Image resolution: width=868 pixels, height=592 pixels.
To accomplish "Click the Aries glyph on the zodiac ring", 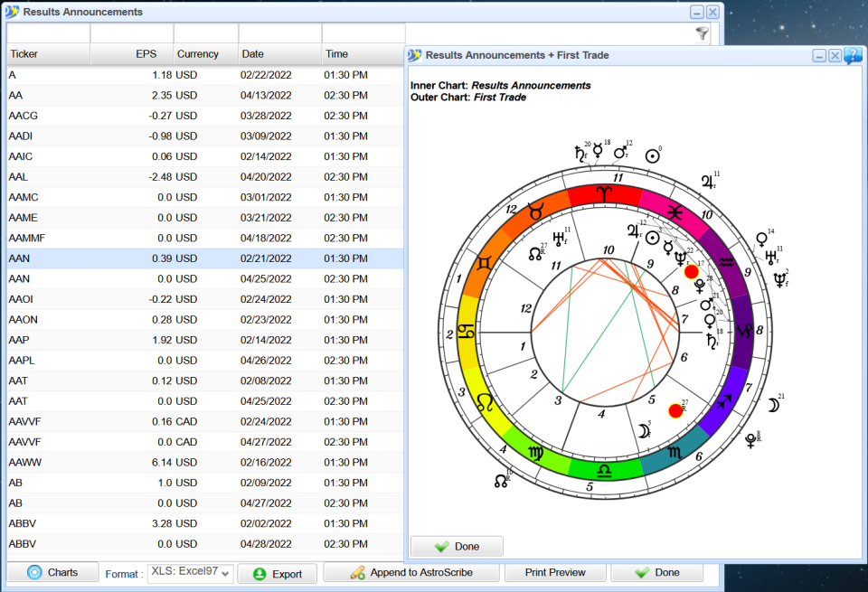I will (x=603, y=194).
